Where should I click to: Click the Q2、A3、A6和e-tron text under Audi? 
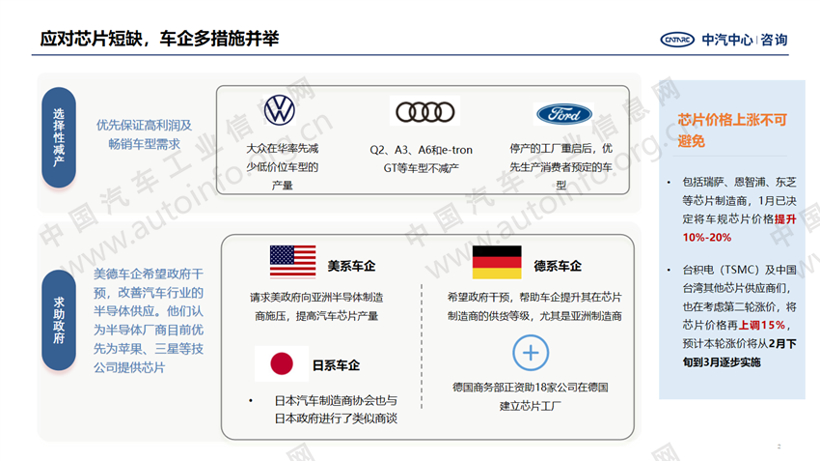(x=421, y=150)
